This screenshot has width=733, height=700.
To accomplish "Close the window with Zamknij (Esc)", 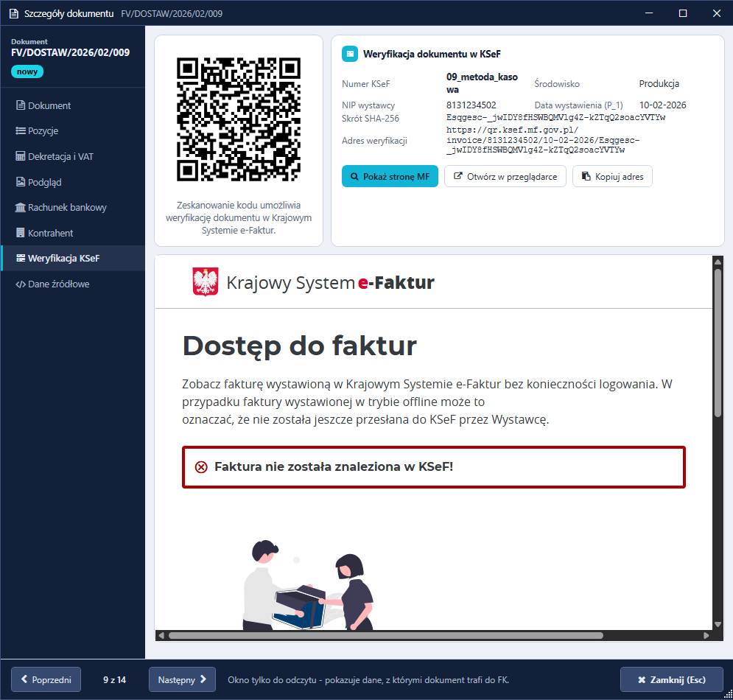I will point(671,679).
